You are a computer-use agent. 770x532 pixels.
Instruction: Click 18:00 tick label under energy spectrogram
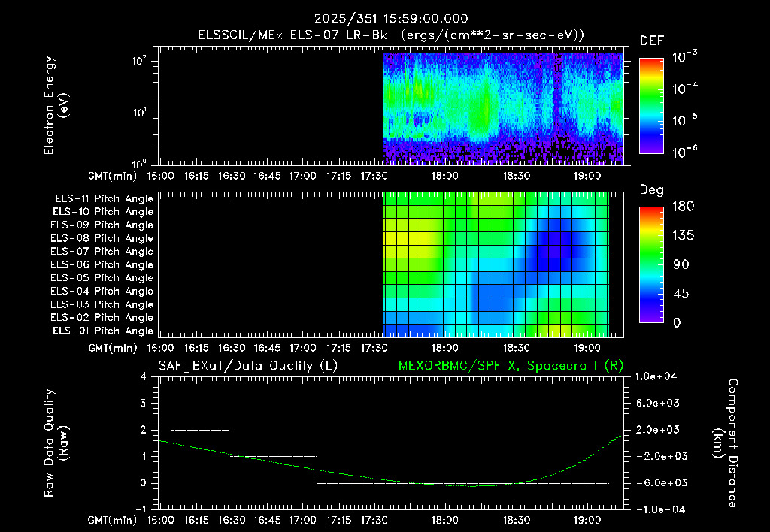point(444,176)
